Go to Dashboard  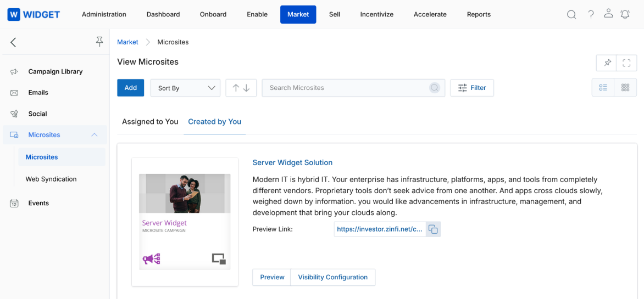click(x=163, y=14)
